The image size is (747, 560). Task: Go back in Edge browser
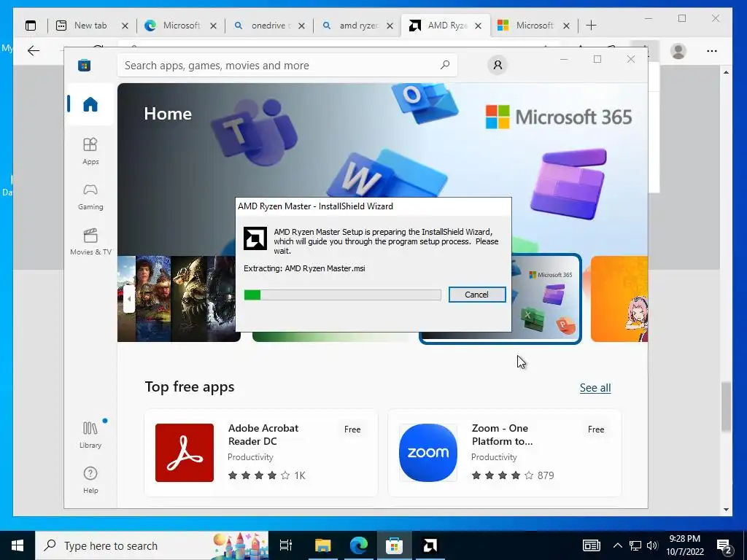tap(34, 50)
